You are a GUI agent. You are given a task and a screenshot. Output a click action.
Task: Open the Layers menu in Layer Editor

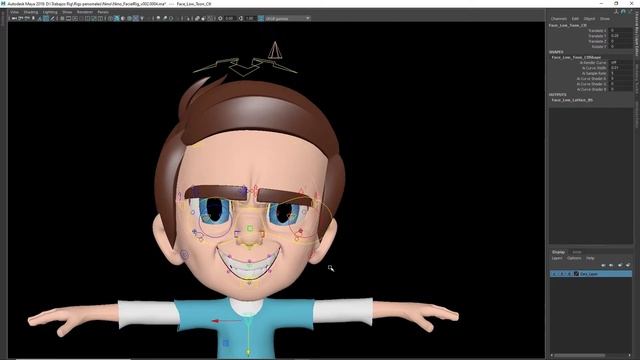tap(557, 258)
